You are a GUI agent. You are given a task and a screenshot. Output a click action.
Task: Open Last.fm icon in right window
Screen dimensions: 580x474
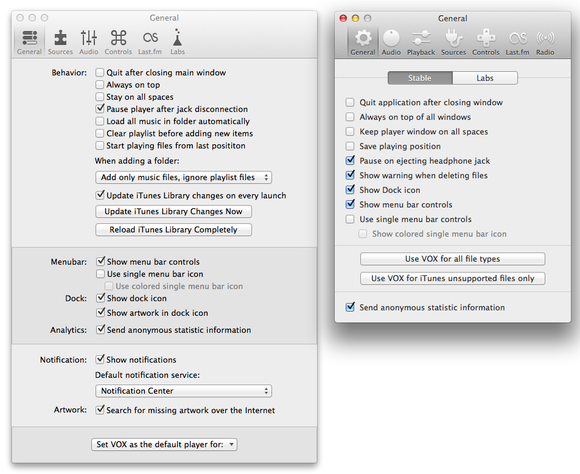click(517, 42)
